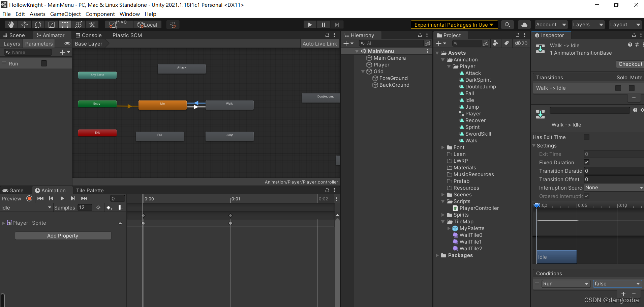Viewport: 644px width, 307px height.
Task: Select the Hand tool in the toolbar
Action: (x=11, y=24)
